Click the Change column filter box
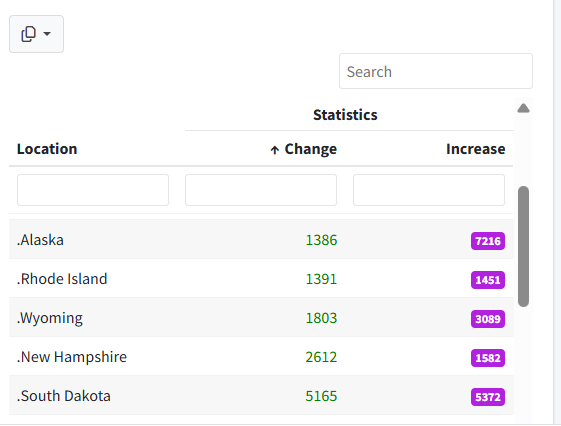Screen dimensions: 561x426 pyautogui.click(x=261, y=190)
